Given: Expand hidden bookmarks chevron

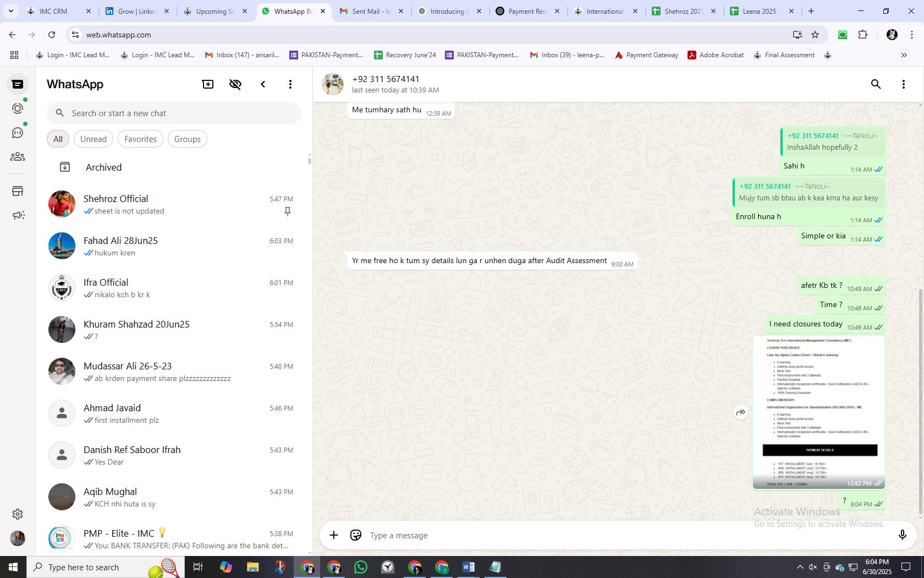Looking at the screenshot, I should click(x=904, y=55).
